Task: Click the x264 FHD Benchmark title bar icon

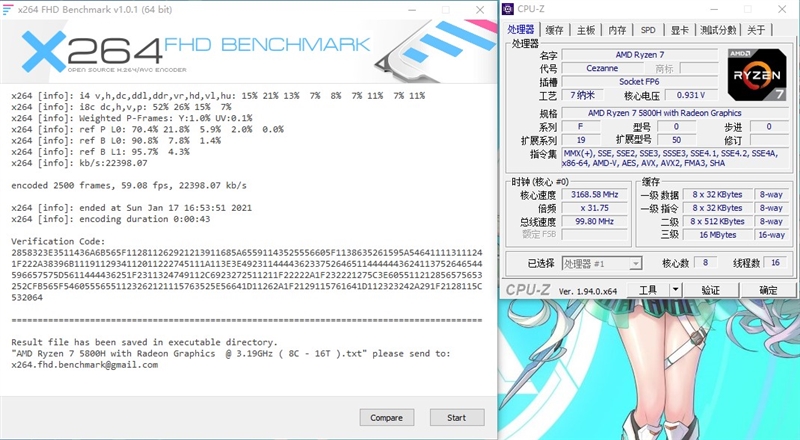Action: (8, 10)
